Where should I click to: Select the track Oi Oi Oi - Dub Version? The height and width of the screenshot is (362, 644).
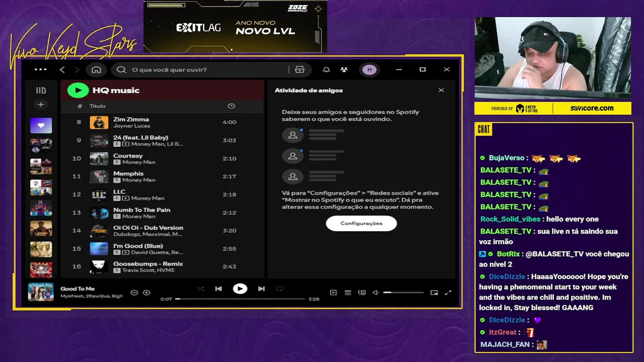coord(148,228)
